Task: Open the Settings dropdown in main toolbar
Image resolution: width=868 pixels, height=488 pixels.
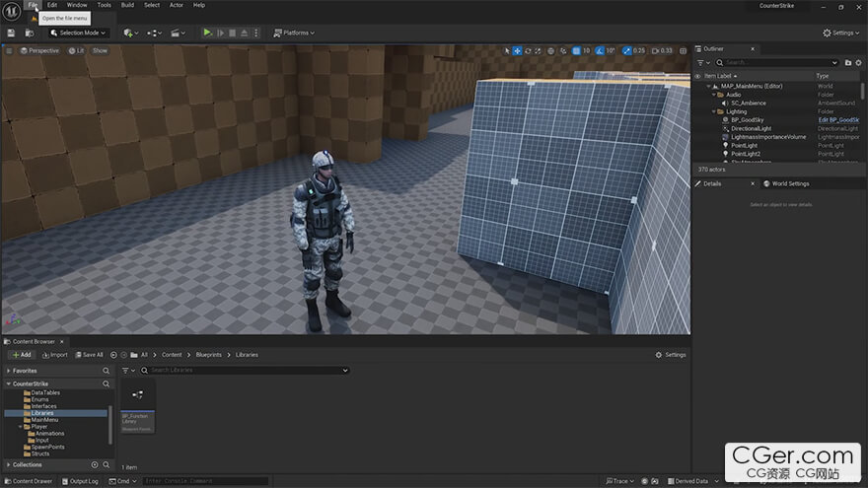Action: [x=840, y=33]
